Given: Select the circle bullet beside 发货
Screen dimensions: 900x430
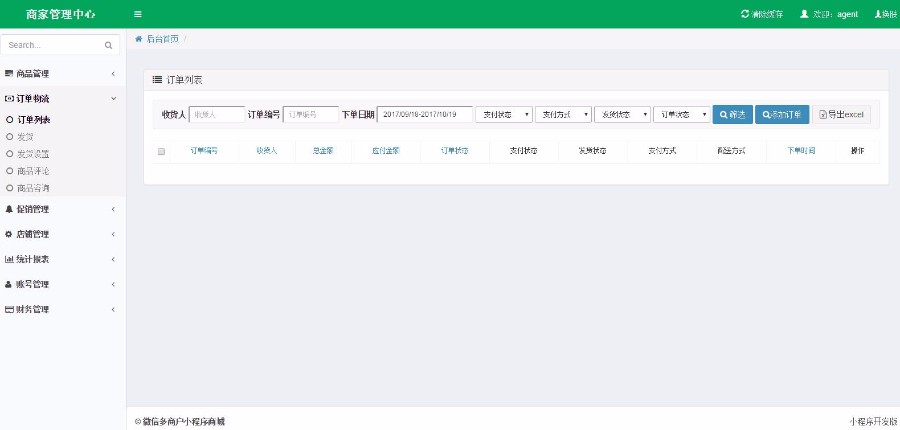Looking at the screenshot, I should 9,137.
